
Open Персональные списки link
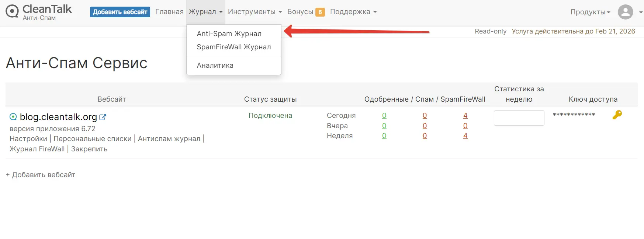(93, 138)
